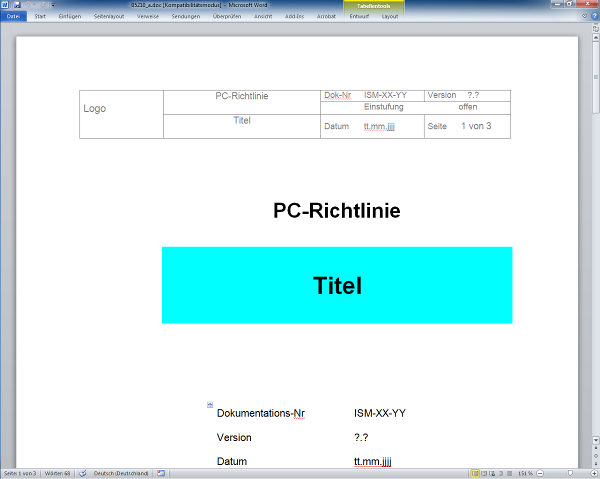Select the Seitenlayout ribbon tab
The image size is (600, 479).
[108, 17]
